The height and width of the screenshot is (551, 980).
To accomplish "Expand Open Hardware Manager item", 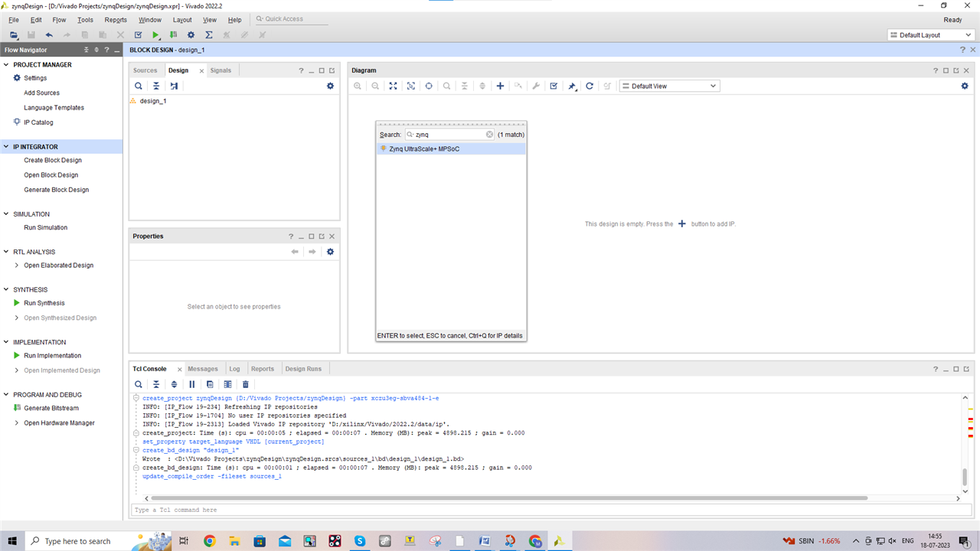I will coord(17,423).
